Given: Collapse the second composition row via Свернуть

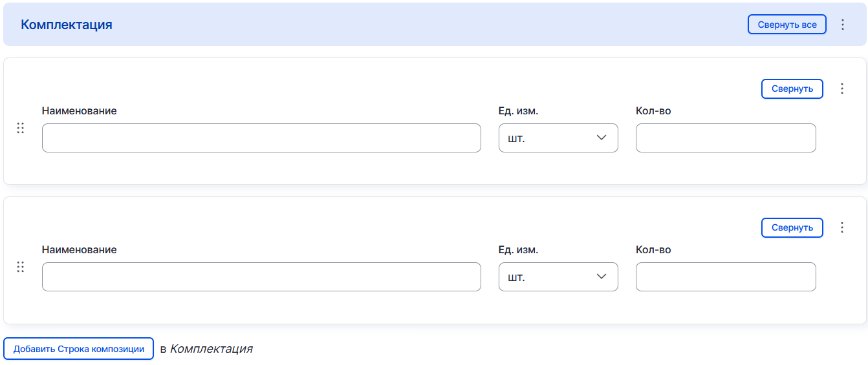Looking at the screenshot, I should tap(792, 227).
